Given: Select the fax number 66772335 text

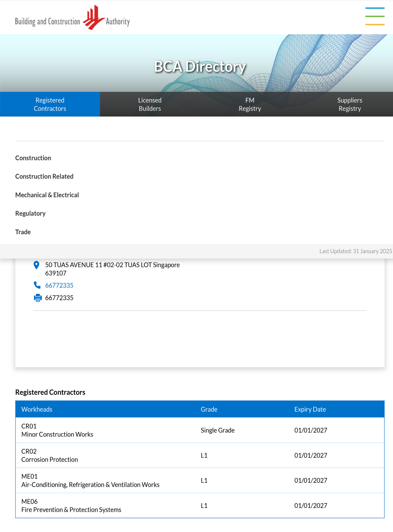Looking at the screenshot, I should click(59, 298).
